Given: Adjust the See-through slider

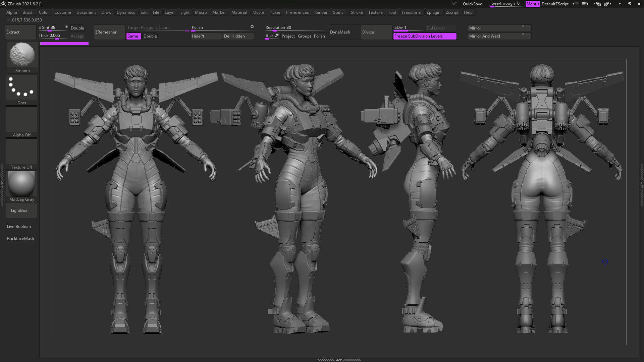Looking at the screenshot, I should 506,4.
